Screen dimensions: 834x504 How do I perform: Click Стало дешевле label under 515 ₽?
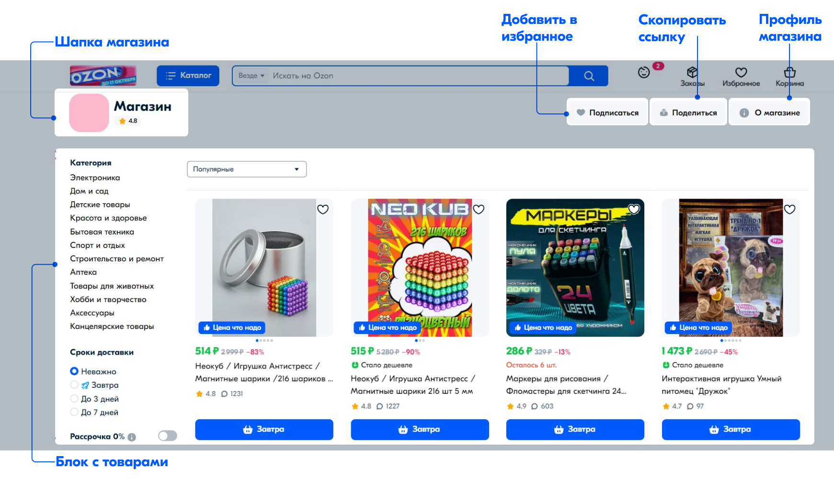386,365
